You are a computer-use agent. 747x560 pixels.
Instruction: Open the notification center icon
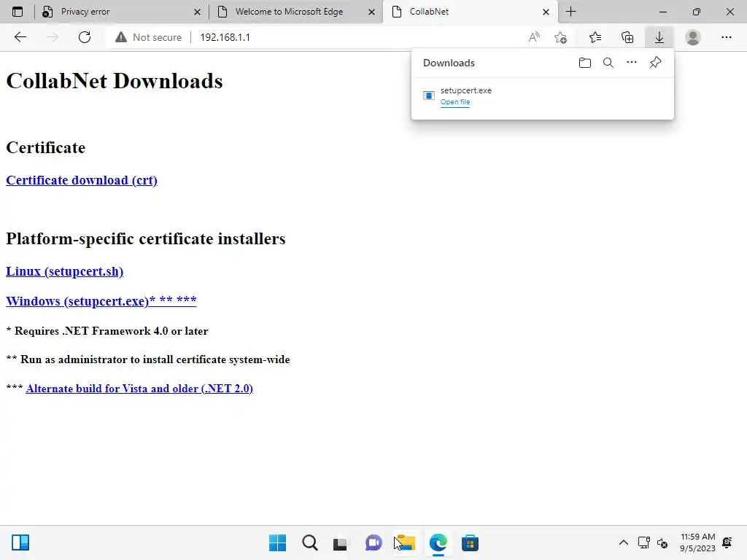pyautogui.click(x=727, y=542)
